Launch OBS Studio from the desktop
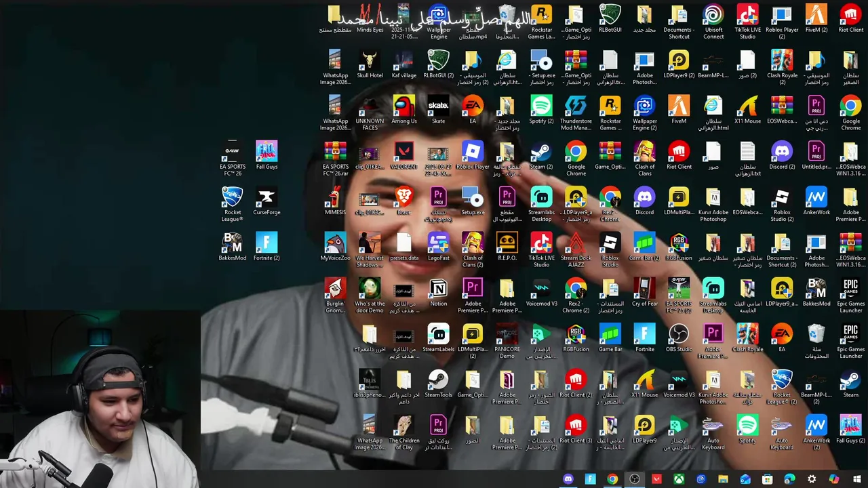 coord(679,338)
